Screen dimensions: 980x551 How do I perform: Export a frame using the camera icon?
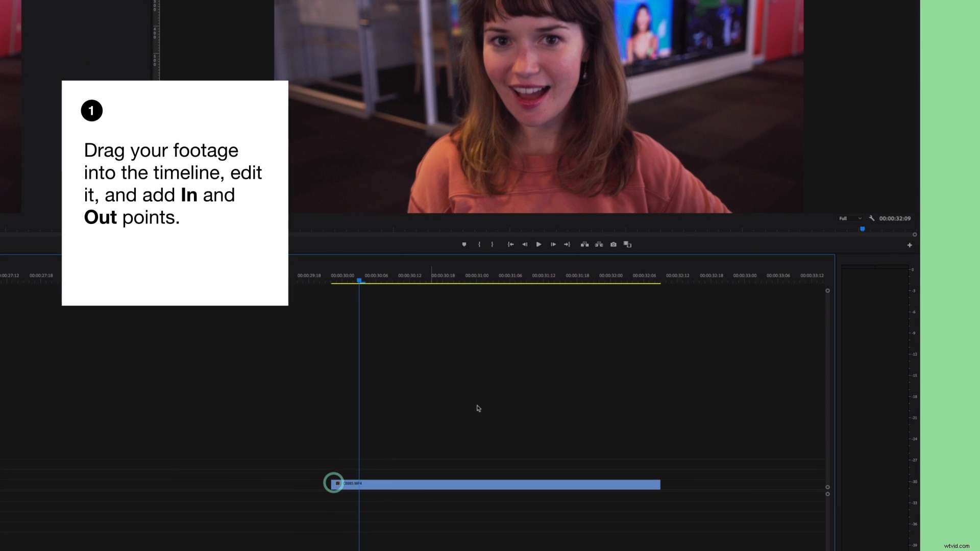[613, 244]
